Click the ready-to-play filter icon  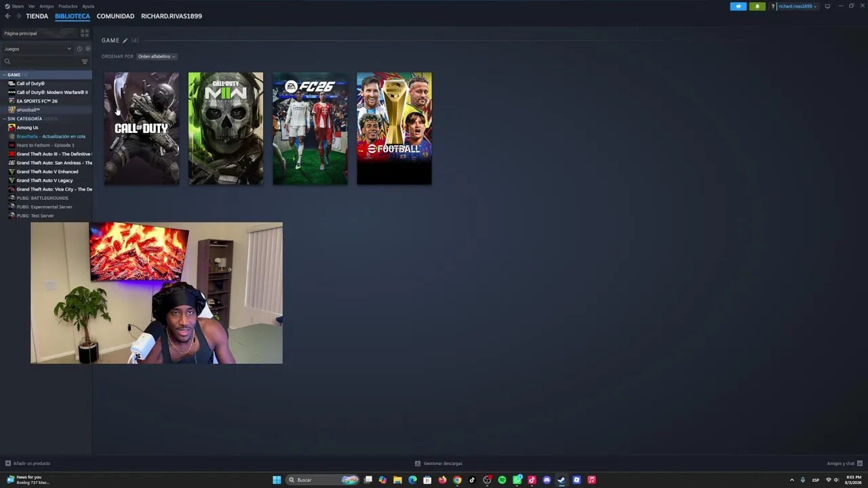[87, 49]
